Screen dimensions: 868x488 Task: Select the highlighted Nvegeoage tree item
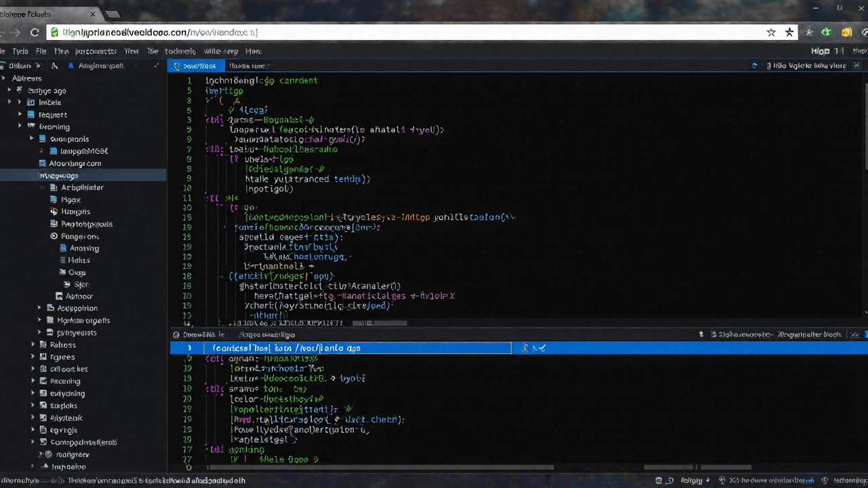point(59,176)
